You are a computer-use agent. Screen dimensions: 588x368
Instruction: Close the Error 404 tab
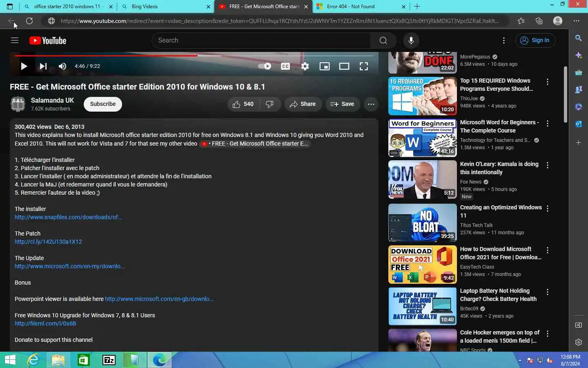403,7
